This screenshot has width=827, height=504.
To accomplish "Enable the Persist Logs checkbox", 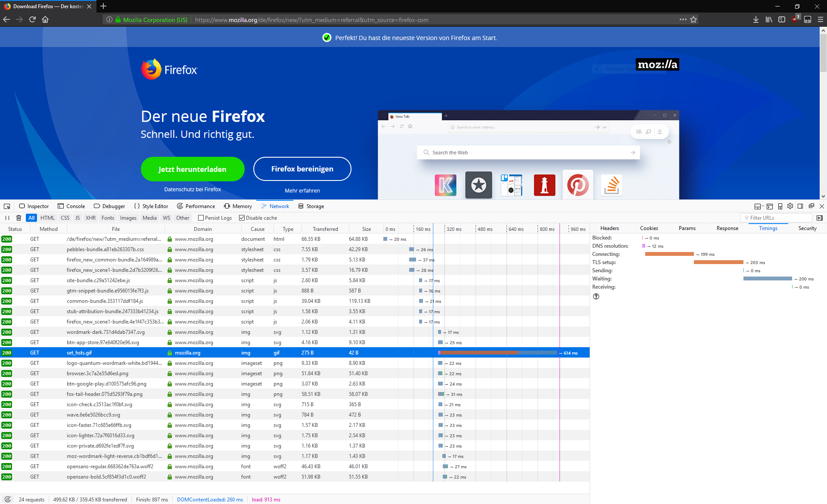I will click(x=201, y=218).
